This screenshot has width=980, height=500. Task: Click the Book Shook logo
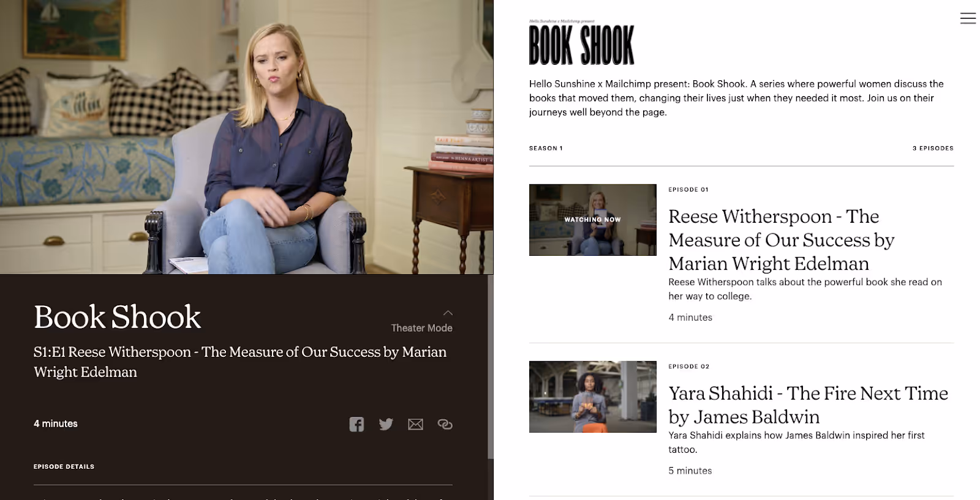[581, 43]
